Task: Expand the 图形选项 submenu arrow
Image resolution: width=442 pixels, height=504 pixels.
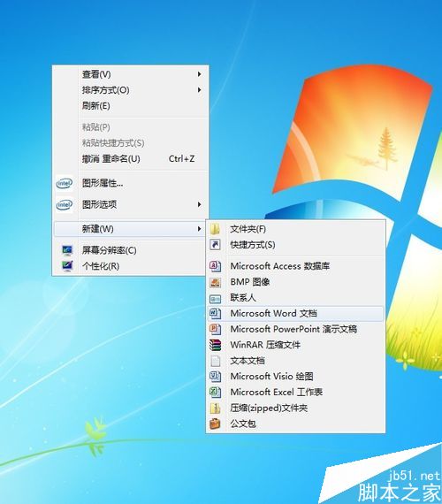Action: pyautogui.click(x=199, y=204)
